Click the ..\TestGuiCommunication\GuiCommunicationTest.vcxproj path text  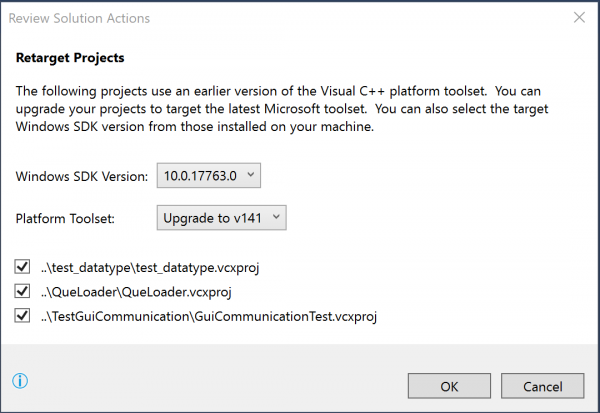209,317
